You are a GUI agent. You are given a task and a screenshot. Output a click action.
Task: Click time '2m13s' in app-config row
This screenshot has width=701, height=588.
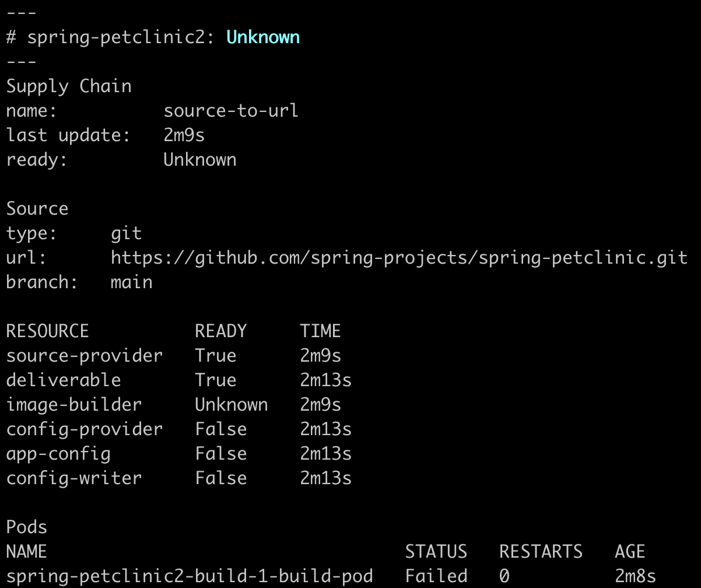[326, 454]
